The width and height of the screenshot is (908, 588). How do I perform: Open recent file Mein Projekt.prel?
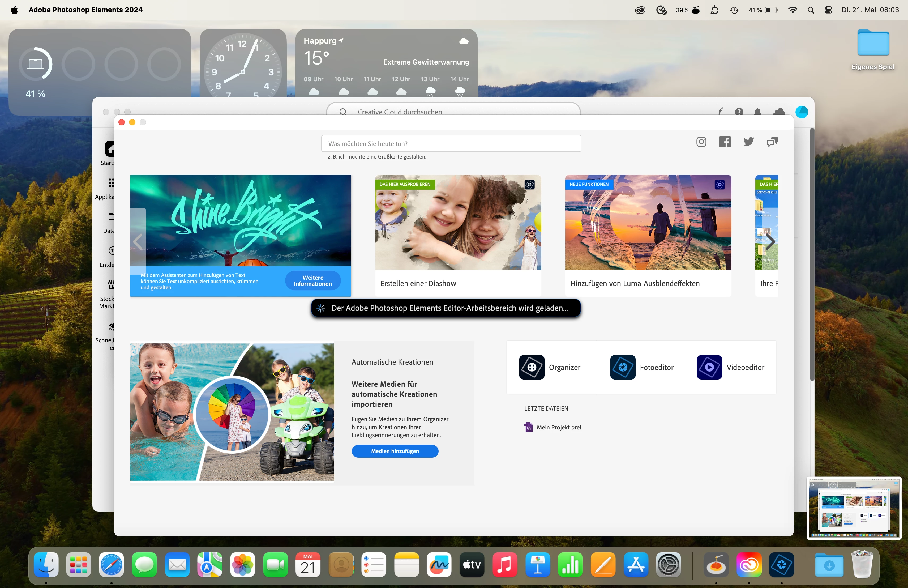pyautogui.click(x=559, y=427)
